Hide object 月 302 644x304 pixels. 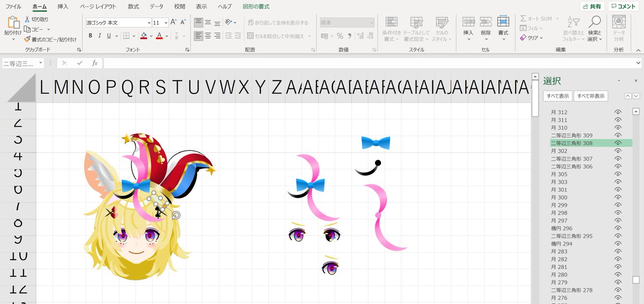click(x=618, y=151)
